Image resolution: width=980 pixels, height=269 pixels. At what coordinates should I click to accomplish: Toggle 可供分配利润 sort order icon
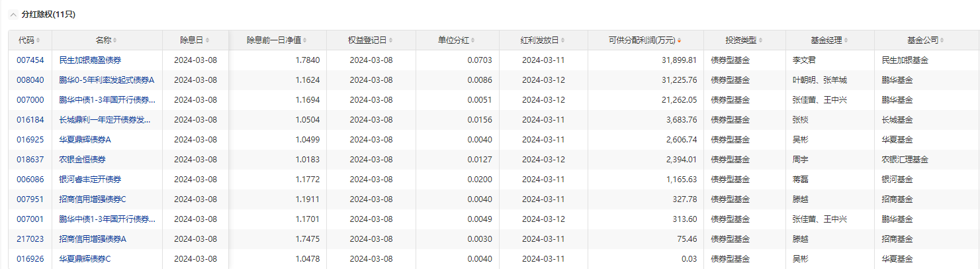click(x=680, y=40)
